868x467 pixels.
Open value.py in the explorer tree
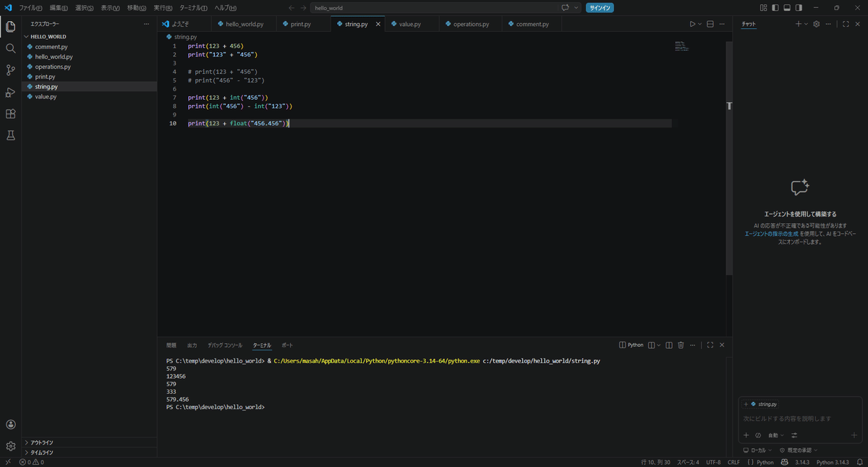pos(90,96)
